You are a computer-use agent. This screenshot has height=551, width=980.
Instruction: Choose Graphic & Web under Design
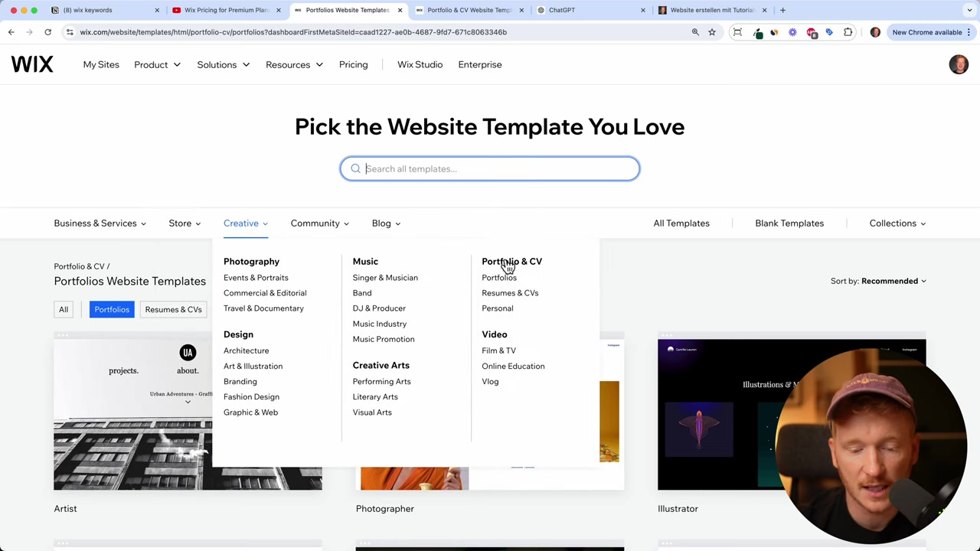250,412
